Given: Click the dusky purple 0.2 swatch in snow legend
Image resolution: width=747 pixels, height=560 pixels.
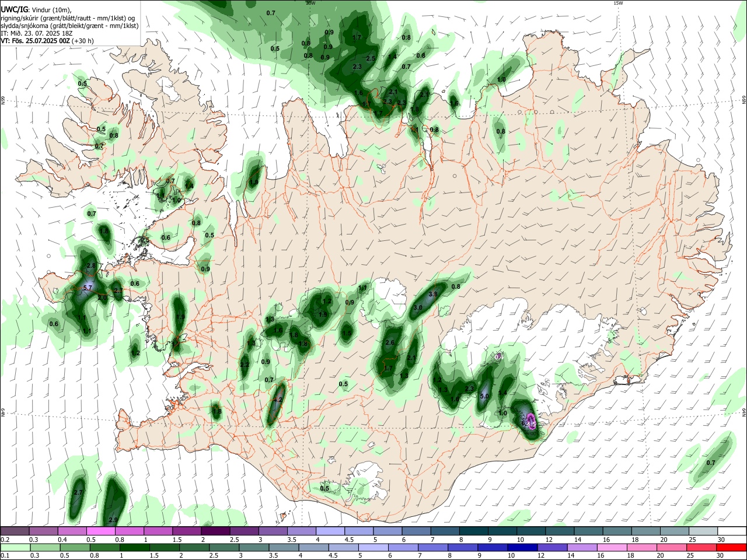Looking at the screenshot, I should [15, 531].
